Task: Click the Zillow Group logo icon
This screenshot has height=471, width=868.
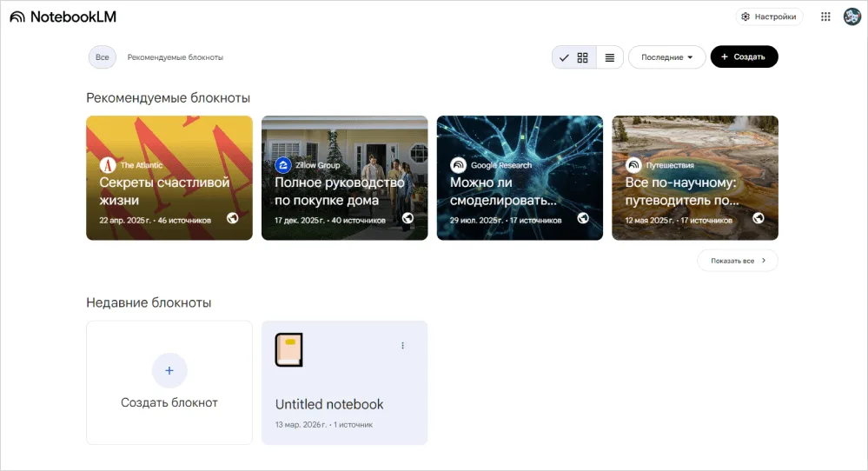Action: click(282, 165)
